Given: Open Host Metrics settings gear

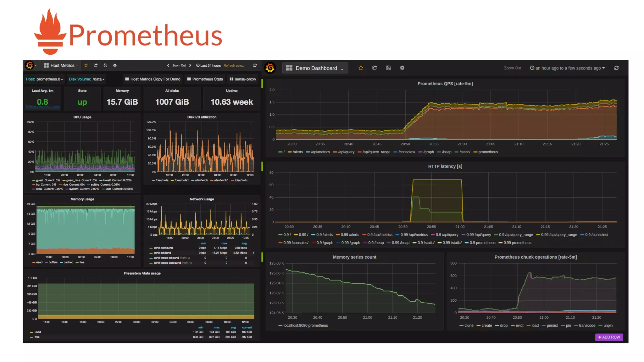Looking at the screenshot, I should (x=115, y=65).
